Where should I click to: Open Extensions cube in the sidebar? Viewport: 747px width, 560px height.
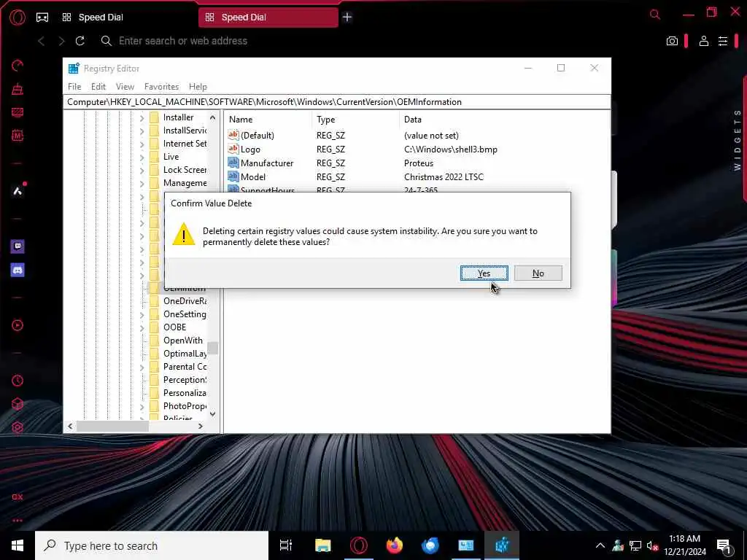[18, 404]
